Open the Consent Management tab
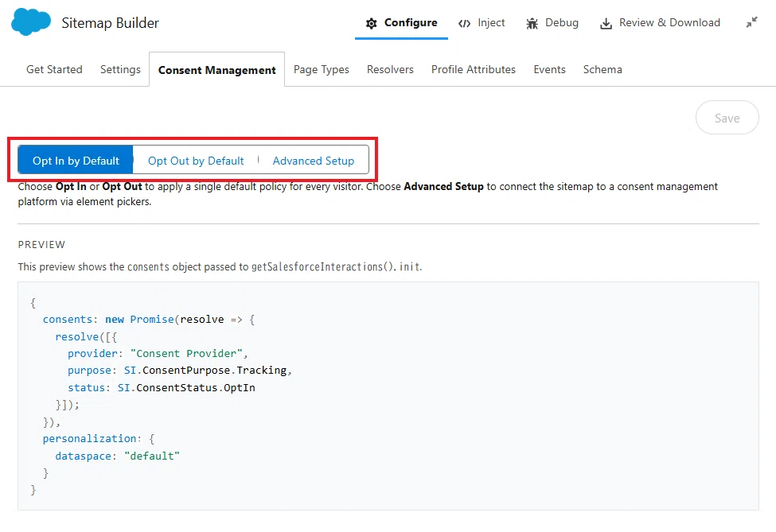776x532 pixels. coord(216,70)
